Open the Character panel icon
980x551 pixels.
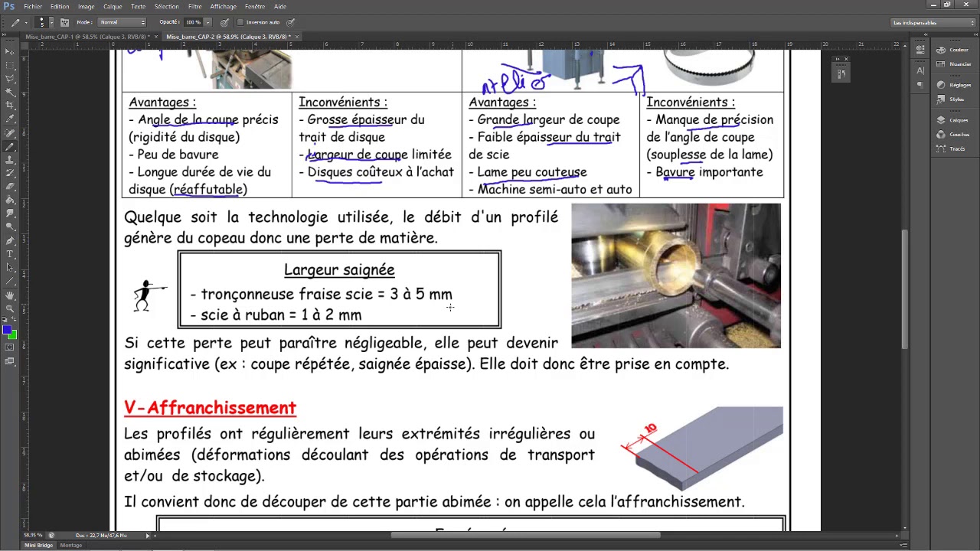click(x=920, y=70)
